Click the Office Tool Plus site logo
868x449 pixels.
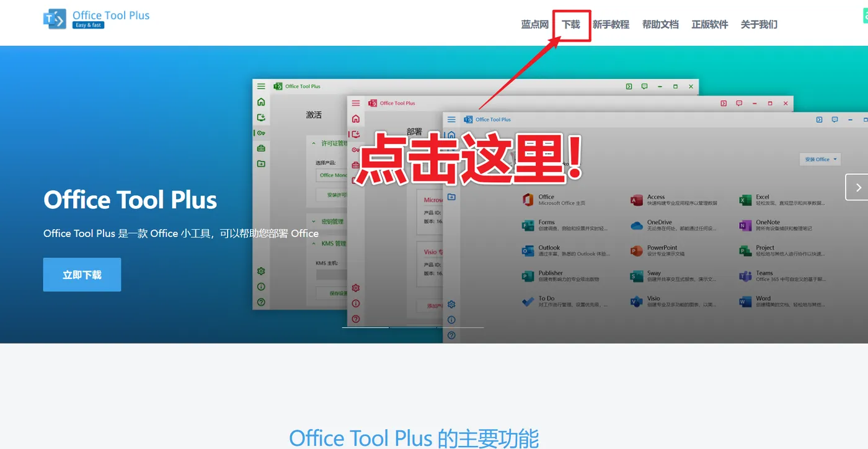96,19
